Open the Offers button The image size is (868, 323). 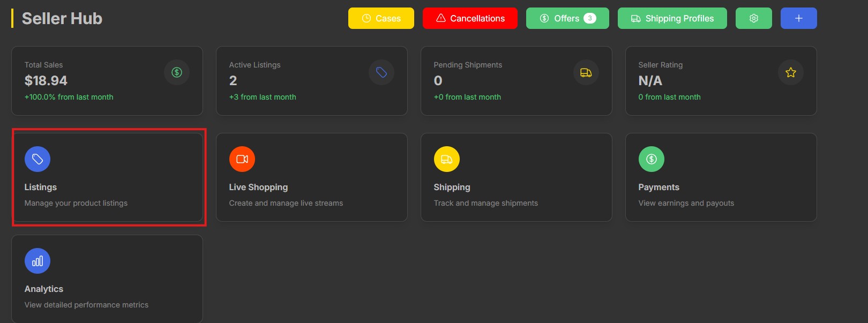567,18
